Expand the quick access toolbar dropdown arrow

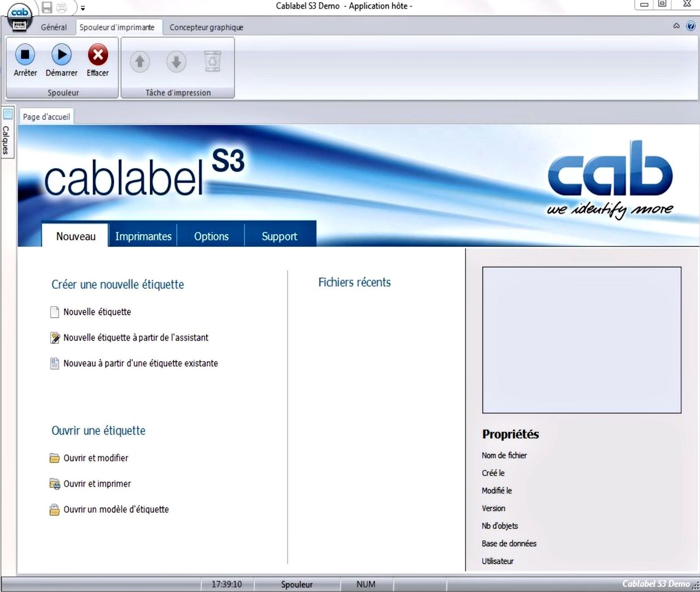click(x=83, y=8)
